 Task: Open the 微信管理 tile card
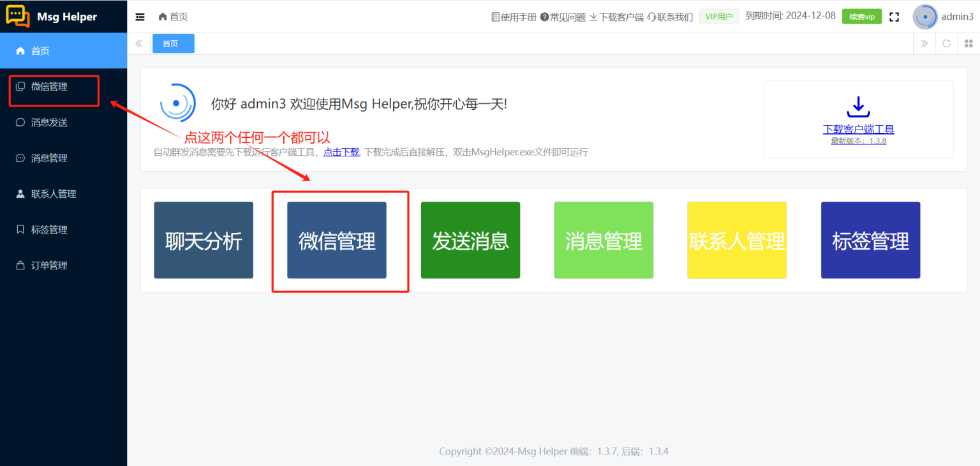336,240
